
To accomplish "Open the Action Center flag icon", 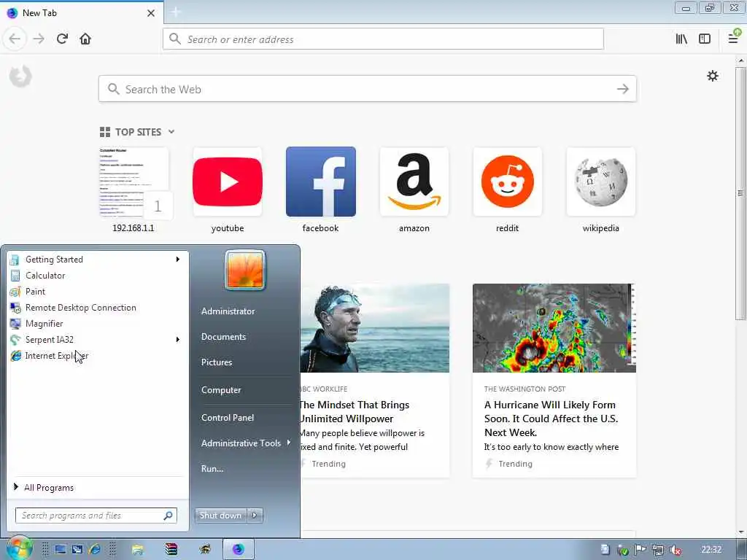I will (640, 550).
